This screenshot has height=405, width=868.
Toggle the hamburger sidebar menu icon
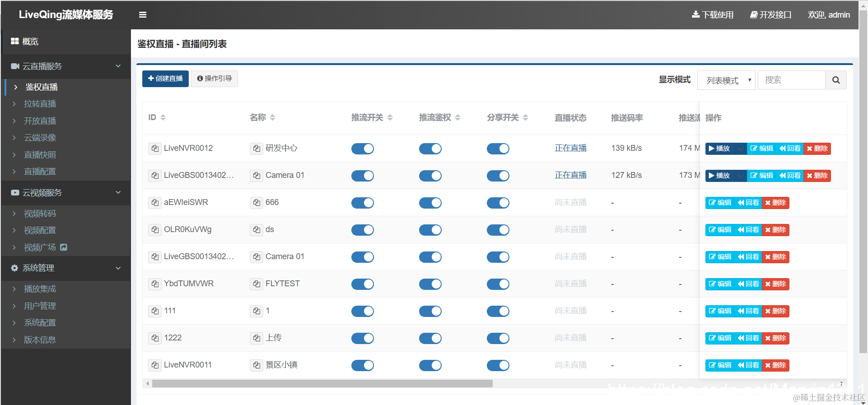pos(143,15)
